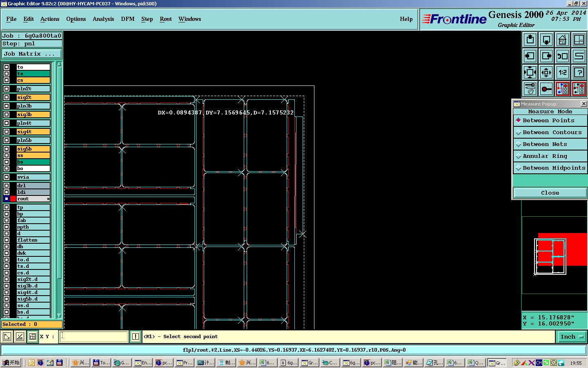This screenshot has height=368, width=588.
Task: Open the Inch units dropdown
Action: point(572,337)
